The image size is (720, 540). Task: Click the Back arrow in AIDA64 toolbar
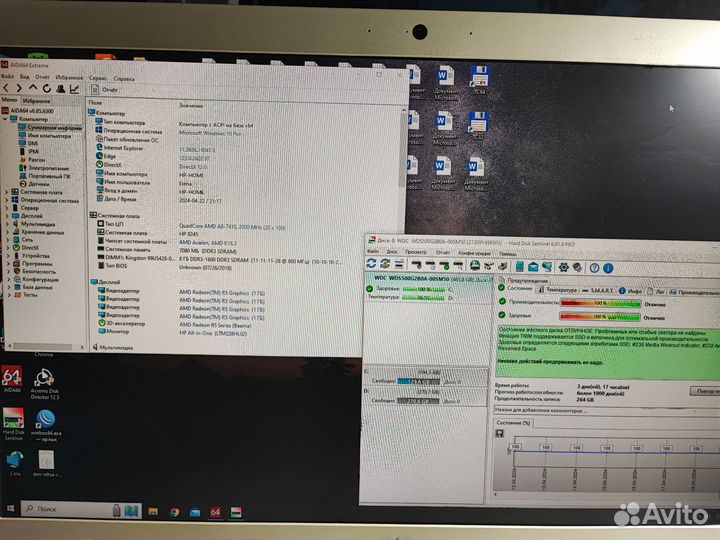point(6,87)
